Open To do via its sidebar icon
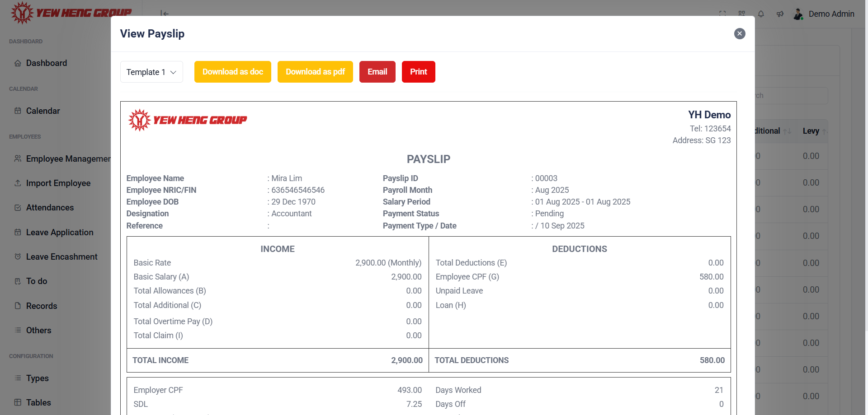This screenshot has width=868, height=415. [x=17, y=281]
